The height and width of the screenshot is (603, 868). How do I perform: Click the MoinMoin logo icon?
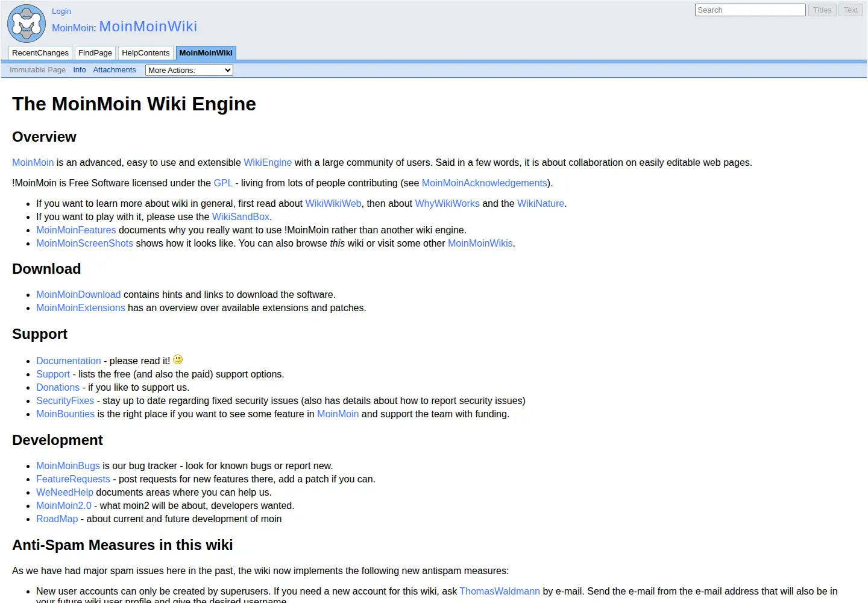point(27,24)
